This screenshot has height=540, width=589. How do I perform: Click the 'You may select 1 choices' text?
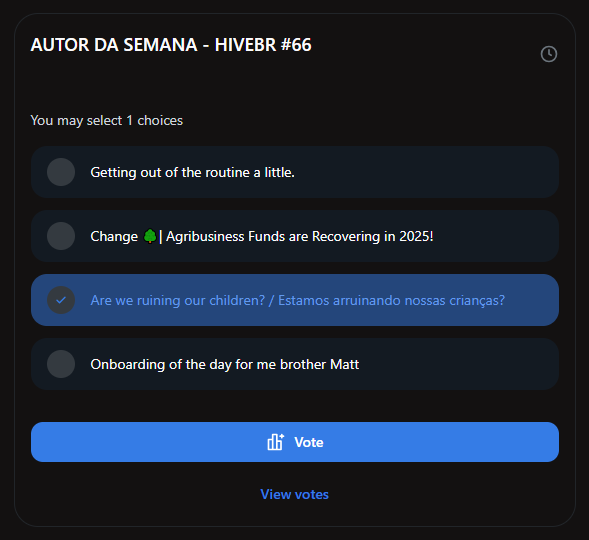(x=107, y=121)
